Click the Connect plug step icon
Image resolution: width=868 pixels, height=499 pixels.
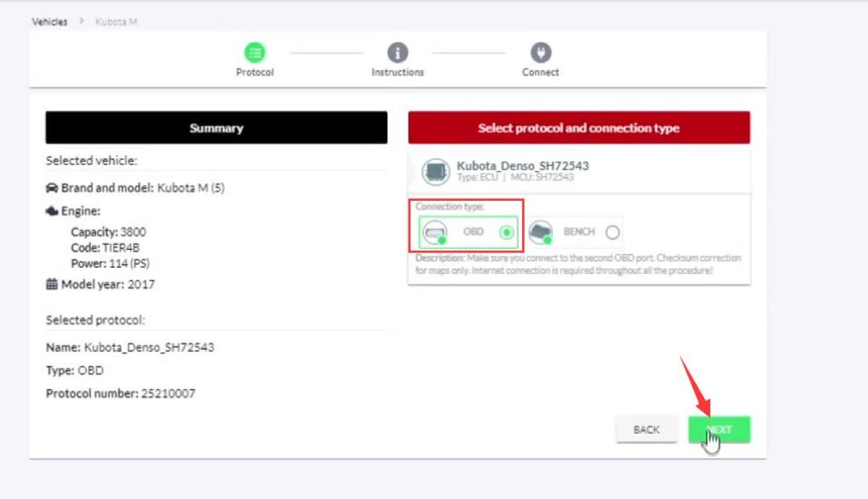540,53
